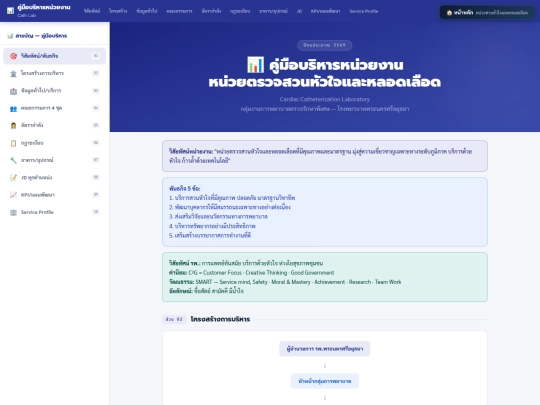Viewport: 540px width, 405px height.
Task: Click the หน่วยตรวจสวนหัวใจและหลอดเลือด hero title line
Action: pos(325,82)
